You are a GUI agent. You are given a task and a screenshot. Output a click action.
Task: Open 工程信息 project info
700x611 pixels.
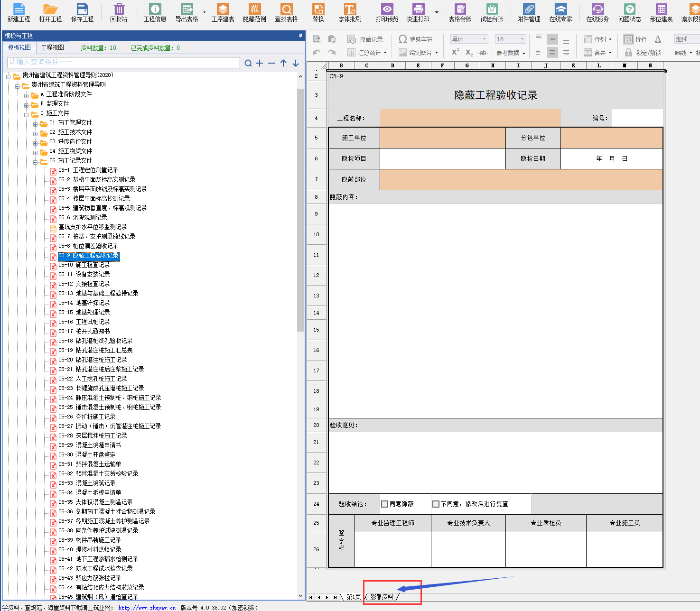155,12
